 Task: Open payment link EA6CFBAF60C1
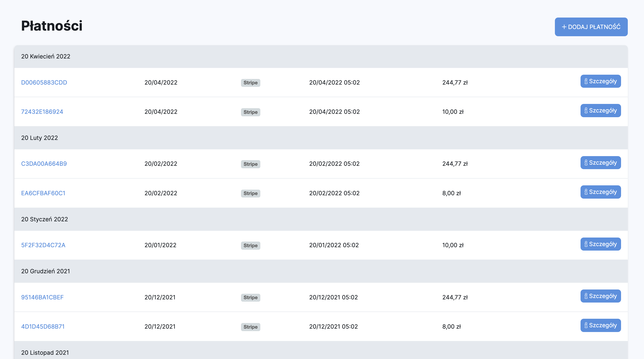click(43, 193)
